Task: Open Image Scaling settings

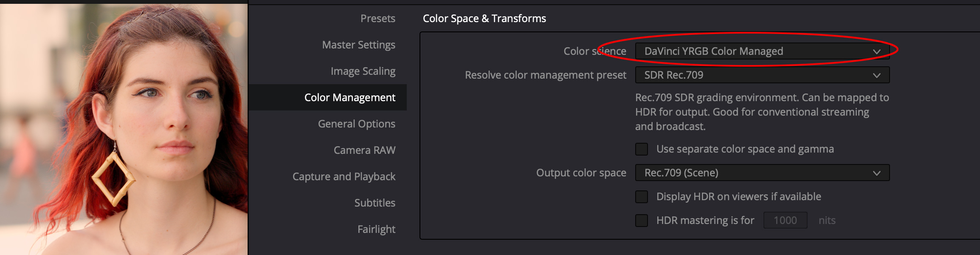Action: (x=363, y=71)
